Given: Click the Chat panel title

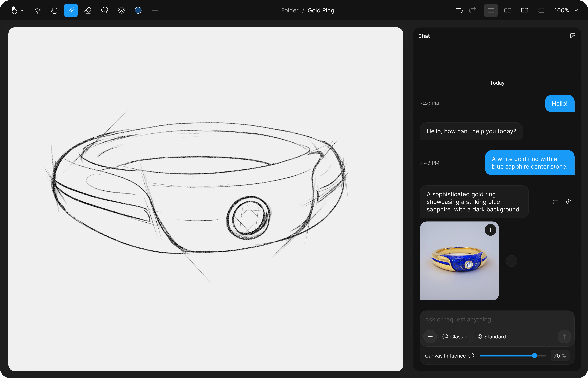Looking at the screenshot, I should pyautogui.click(x=424, y=36).
